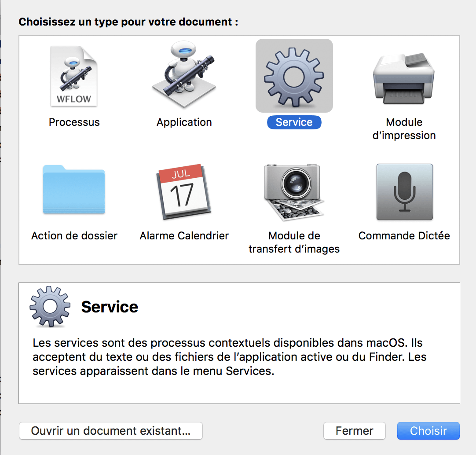Click the Processus label text
476x455 pixels.
tap(74, 122)
